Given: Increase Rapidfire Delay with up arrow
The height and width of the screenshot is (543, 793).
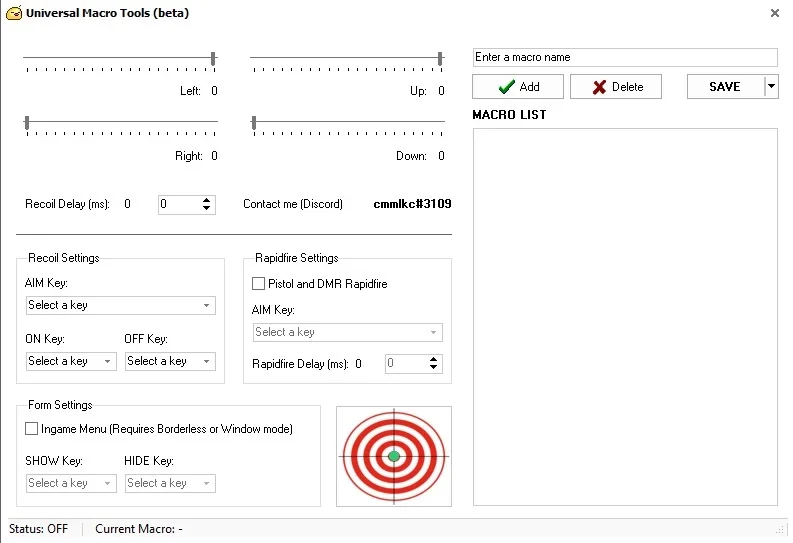Looking at the screenshot, I should point(433,359).
